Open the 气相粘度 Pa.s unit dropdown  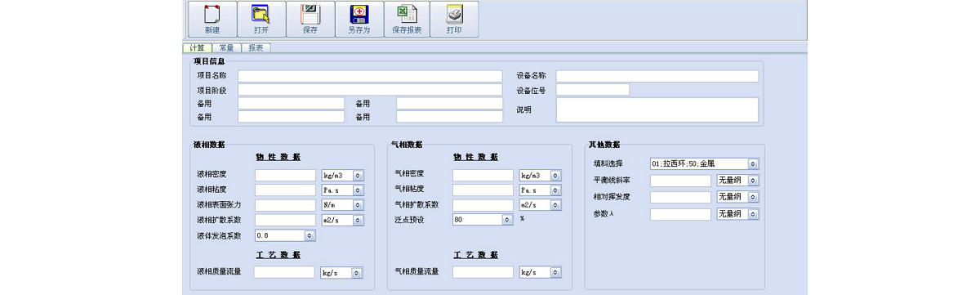[x=540, y=190]
